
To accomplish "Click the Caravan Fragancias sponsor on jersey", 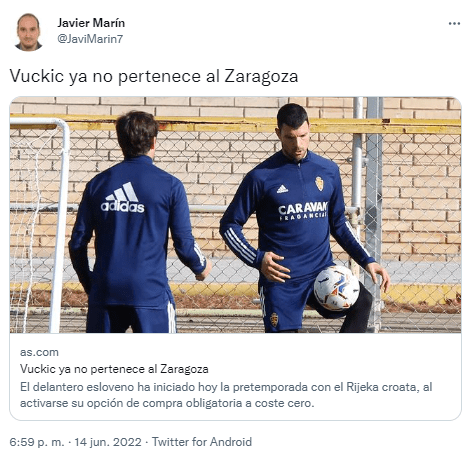I will point(303,211).
